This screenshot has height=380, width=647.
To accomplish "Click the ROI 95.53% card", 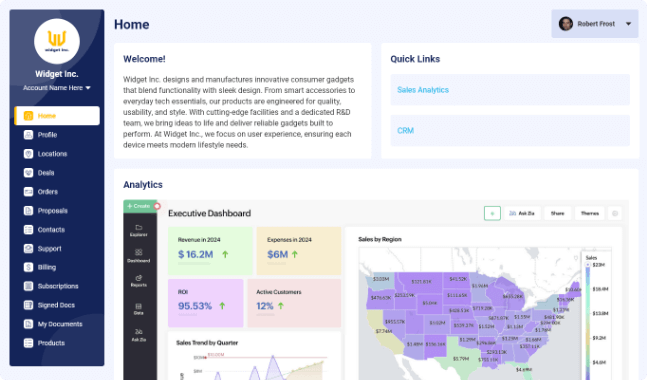I will tap(205, 303).
